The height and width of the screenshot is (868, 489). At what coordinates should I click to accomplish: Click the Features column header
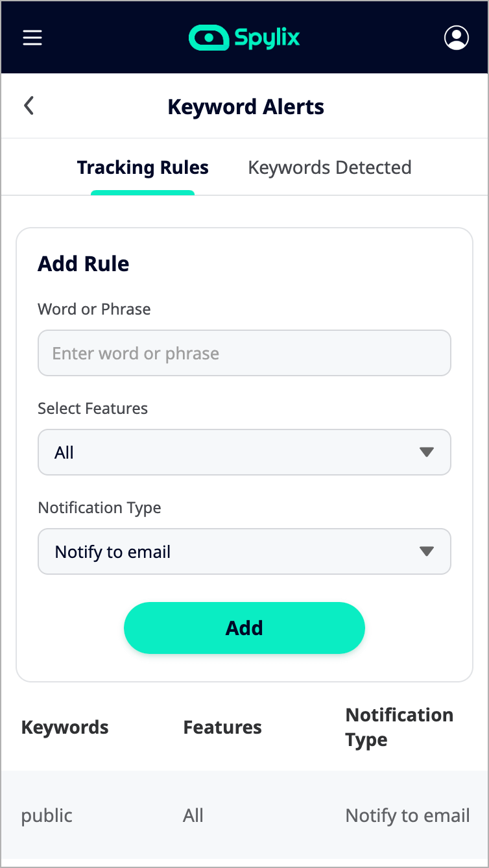click(222, 727)
